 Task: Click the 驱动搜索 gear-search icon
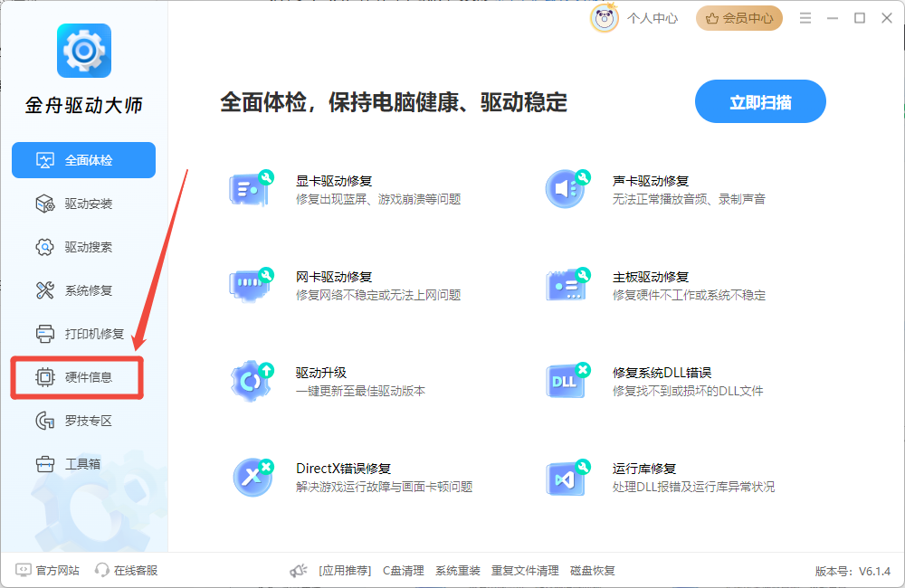click(45, 247)
